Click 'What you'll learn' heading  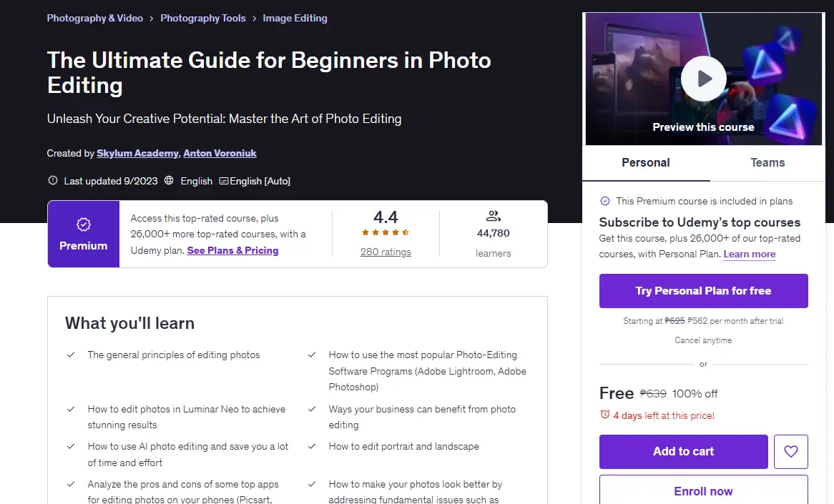point(129,323)
